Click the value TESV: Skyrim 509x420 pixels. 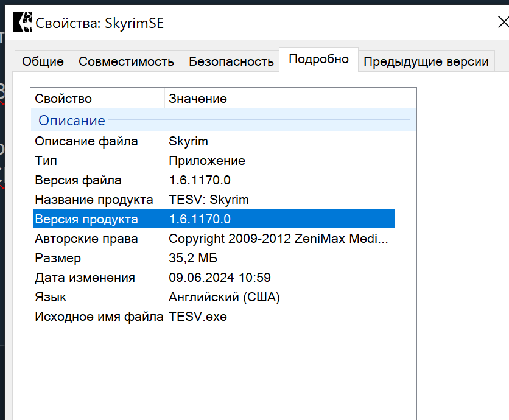click(209, 200)
